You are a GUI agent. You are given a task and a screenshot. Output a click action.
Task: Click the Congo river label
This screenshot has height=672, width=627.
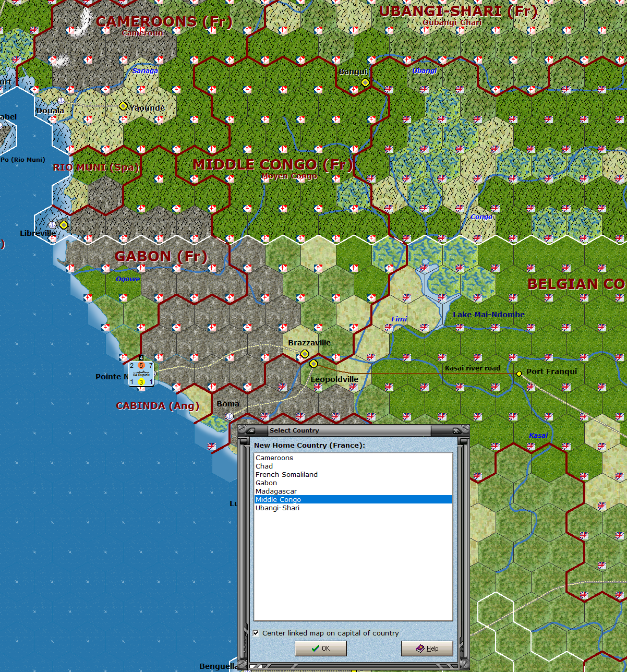(481, 217)
